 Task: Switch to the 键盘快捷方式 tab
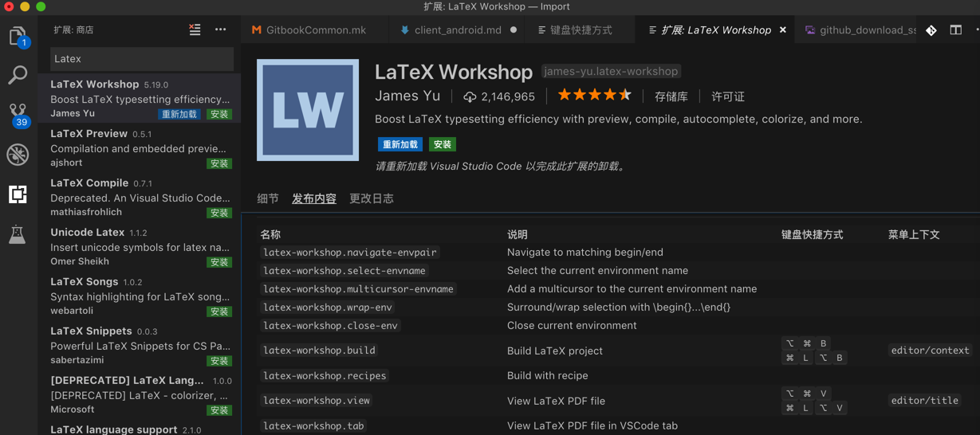pos(581,30)
